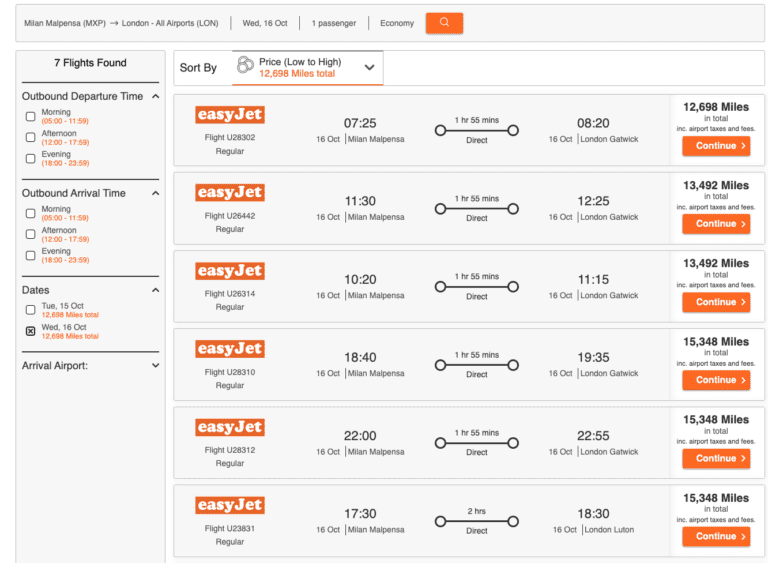768x563 pixels.
Task: Continue with the 07:25 flight for 12,698 Miles
Action: 716,146
